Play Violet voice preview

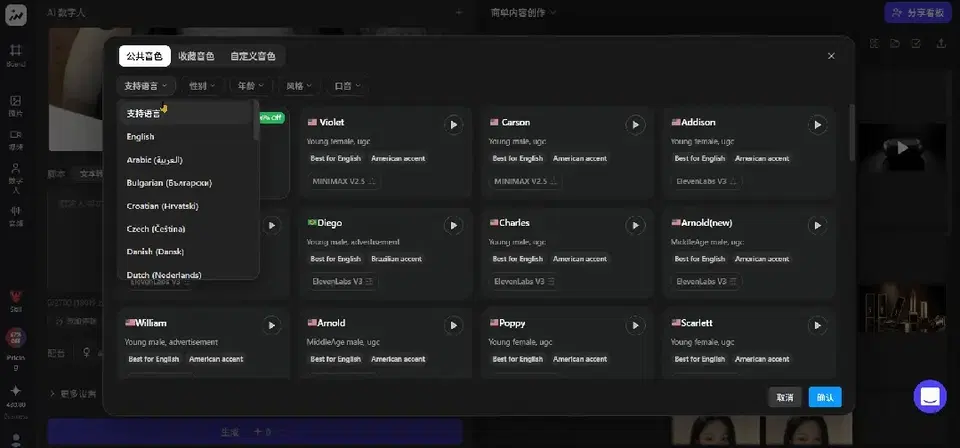click(x=454, y=125)
